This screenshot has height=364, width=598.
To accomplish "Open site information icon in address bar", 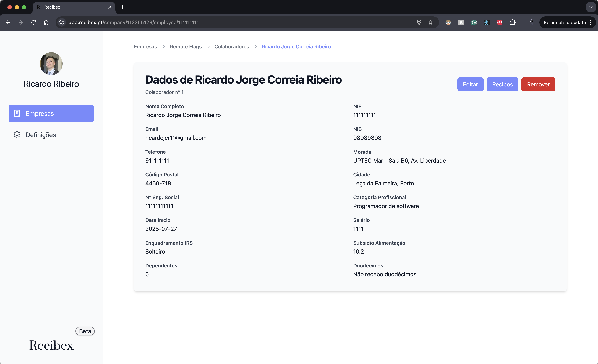I will (62, 23).
